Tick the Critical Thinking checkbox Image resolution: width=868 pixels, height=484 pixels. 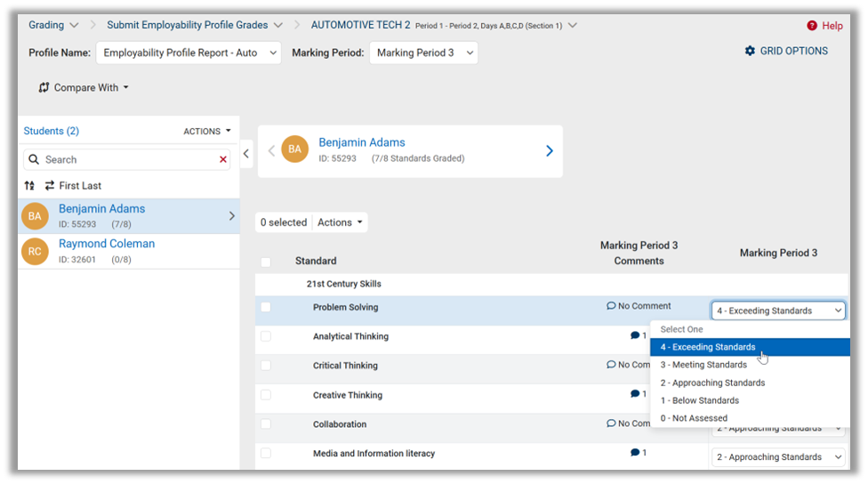(266, 366)
